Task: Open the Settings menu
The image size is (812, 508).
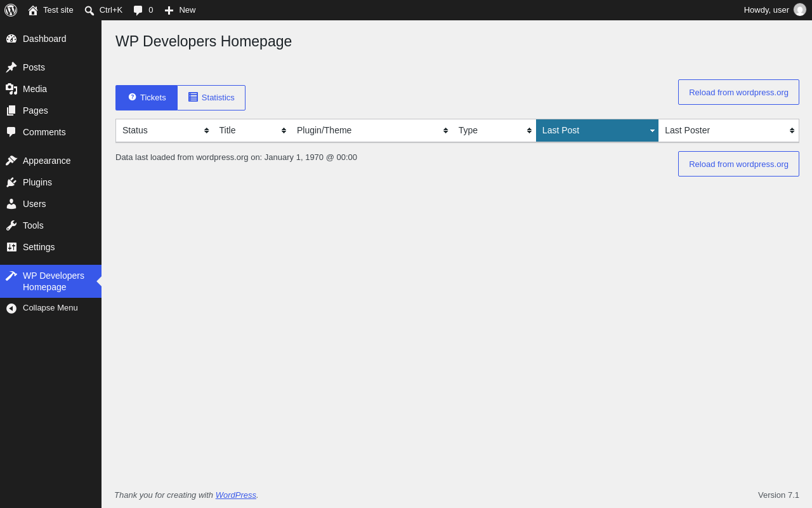Action: [x=51, y=247]
